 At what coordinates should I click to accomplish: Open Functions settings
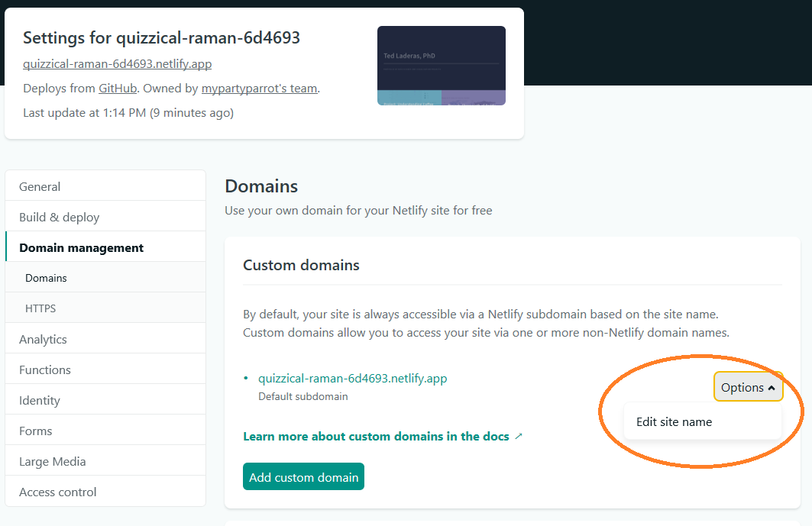coord(105,369)
